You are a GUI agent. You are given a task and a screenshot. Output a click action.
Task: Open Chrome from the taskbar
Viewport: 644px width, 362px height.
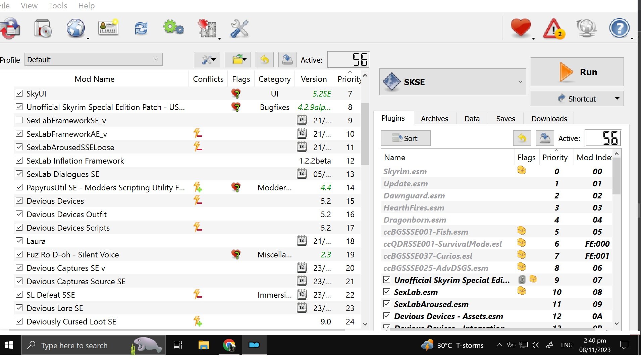(x=229, y=345)
